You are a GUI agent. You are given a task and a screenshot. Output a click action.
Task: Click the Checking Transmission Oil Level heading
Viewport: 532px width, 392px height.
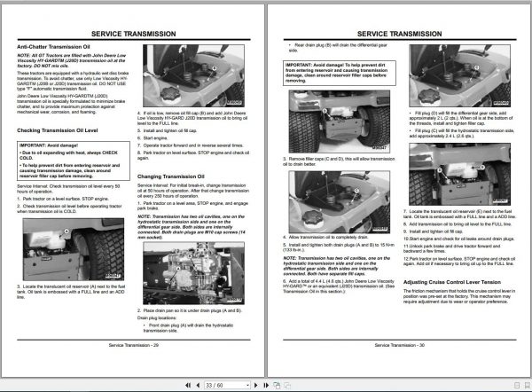(x=58, y=130)
